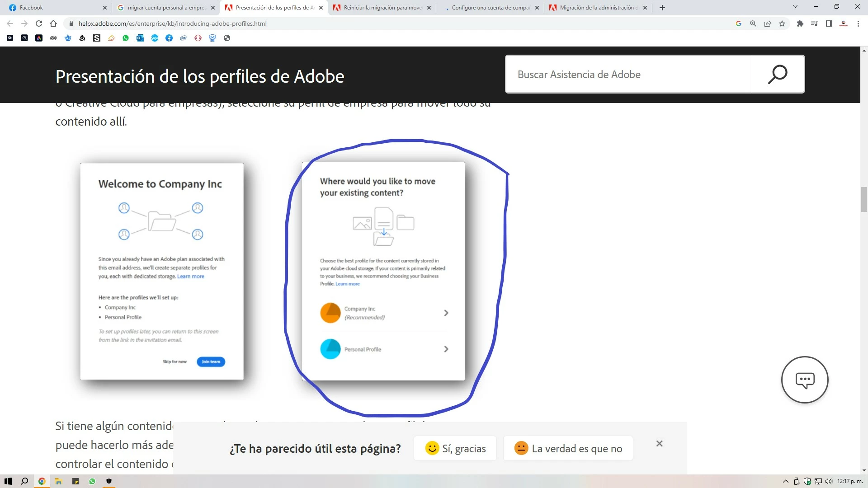This screenshot has height=488, width=868.
Task: Dismiss the feedback banner with the X
Action: (x=660, y=444)
